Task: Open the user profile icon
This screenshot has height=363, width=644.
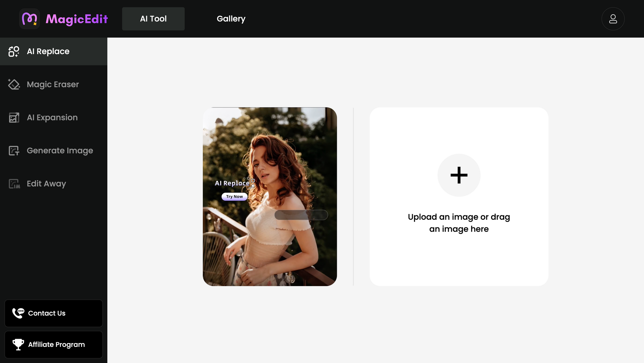Action: pyautogui.click(x=613, y=19)
